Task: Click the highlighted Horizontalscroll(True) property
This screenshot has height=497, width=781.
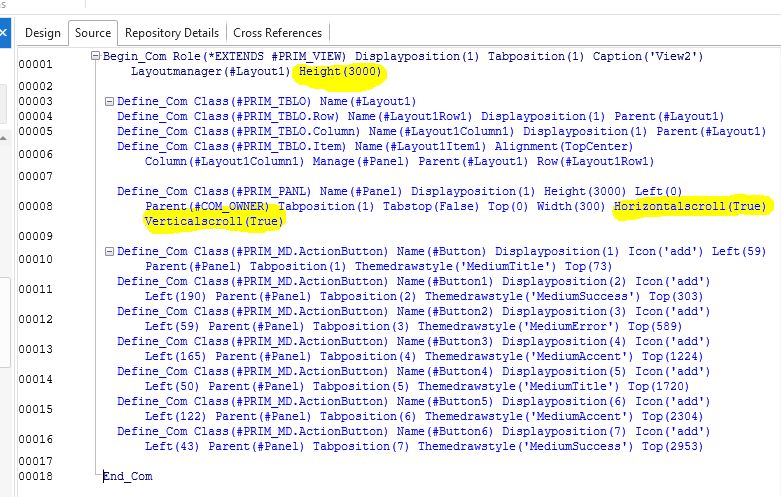Action: point(691,206)
